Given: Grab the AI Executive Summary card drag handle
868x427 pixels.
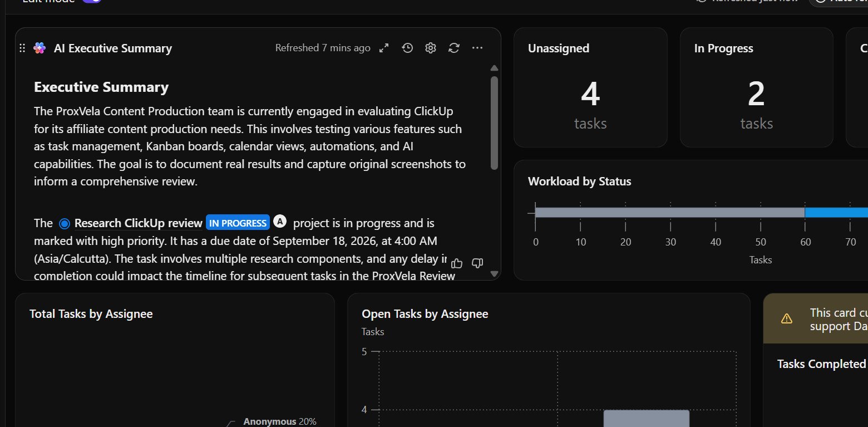Looking at the screenshot, I should (x=22, y=48).
